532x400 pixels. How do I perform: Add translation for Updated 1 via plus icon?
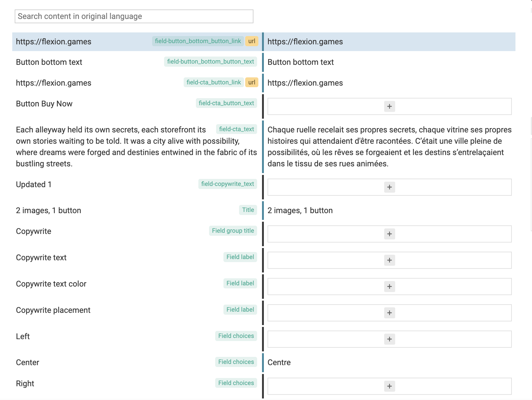click(389, 187)
